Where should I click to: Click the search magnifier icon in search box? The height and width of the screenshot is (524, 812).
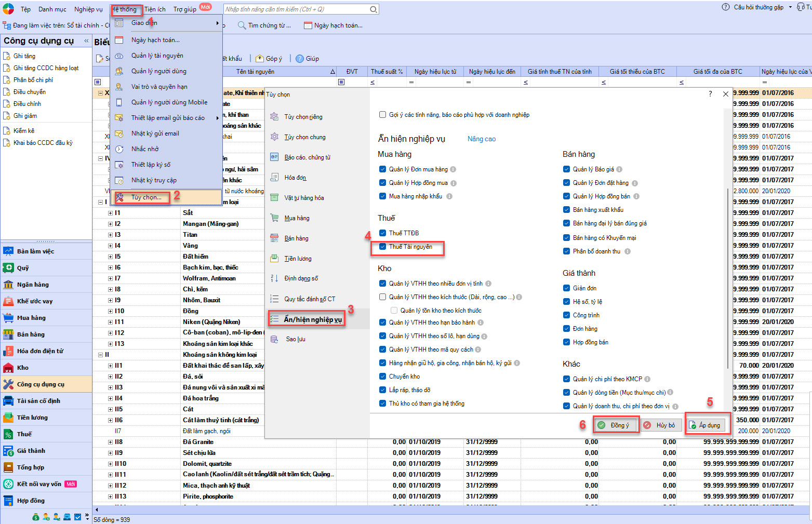tap(373, 9)
